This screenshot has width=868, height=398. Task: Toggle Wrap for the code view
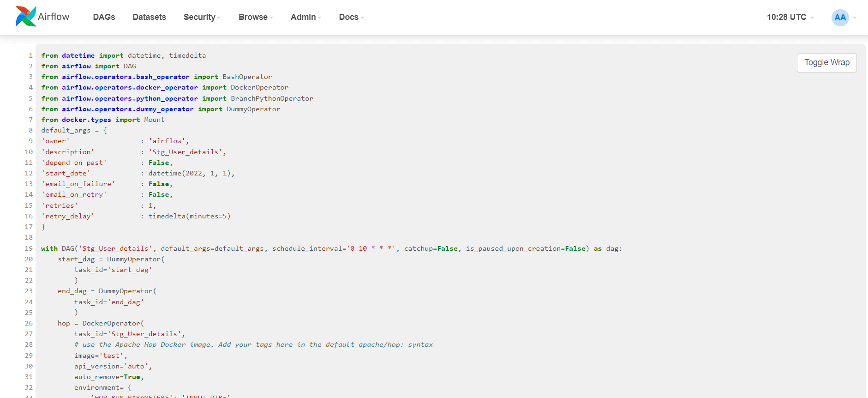click(x=826, y=62)
